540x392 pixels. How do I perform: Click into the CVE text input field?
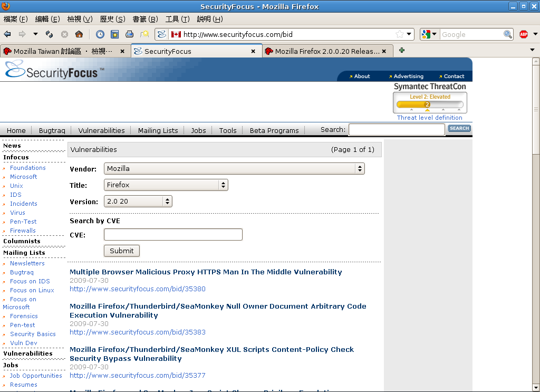click(x=173, y=235)
